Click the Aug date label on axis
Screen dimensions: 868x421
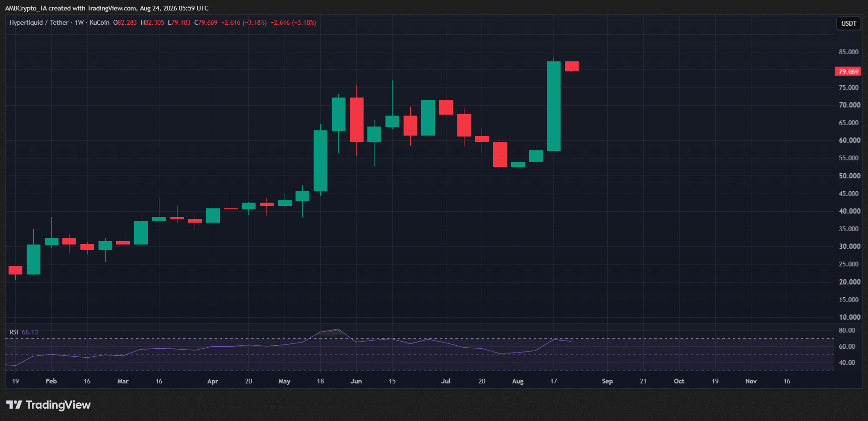coord(518,381)
